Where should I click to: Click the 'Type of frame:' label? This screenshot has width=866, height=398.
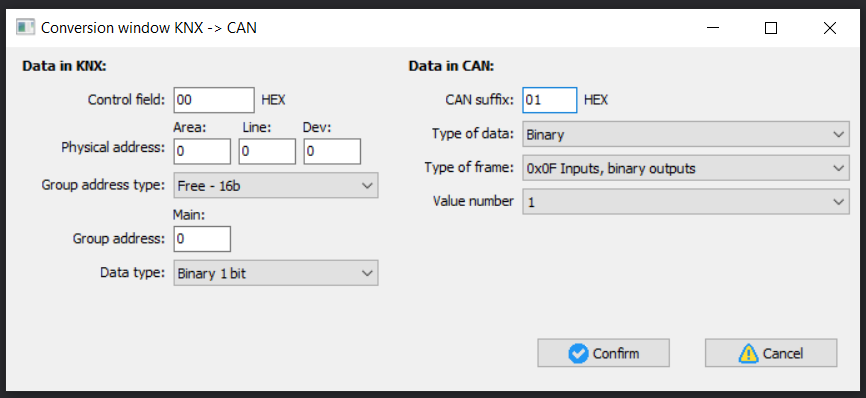tap(469, 167)
